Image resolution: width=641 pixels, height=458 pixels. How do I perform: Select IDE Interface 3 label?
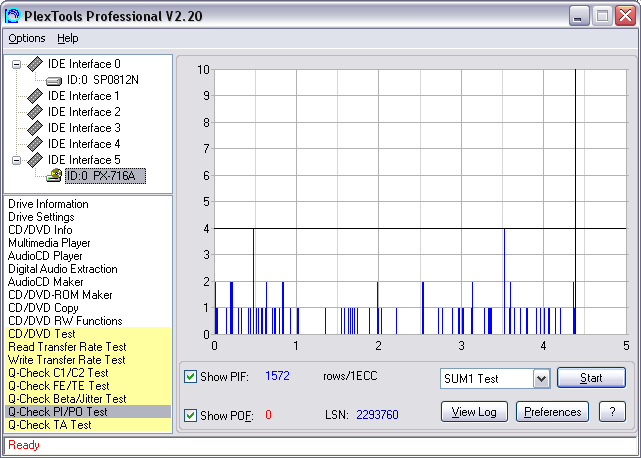(84, 128)
